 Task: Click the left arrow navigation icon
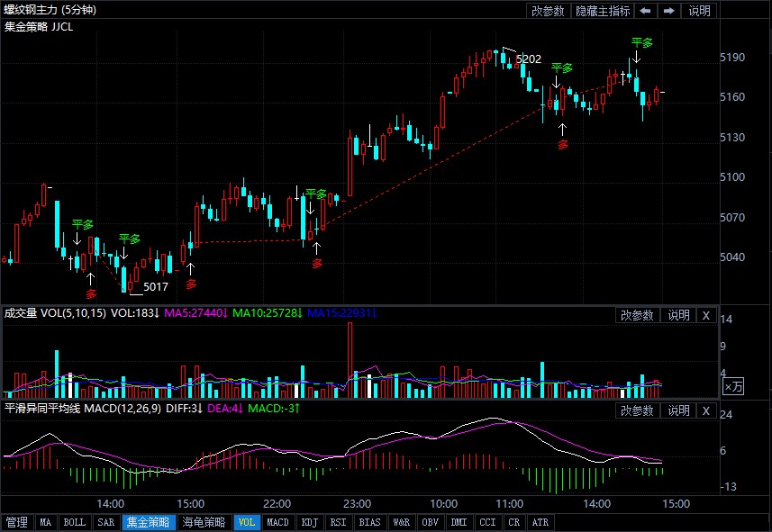pos(646,11)
